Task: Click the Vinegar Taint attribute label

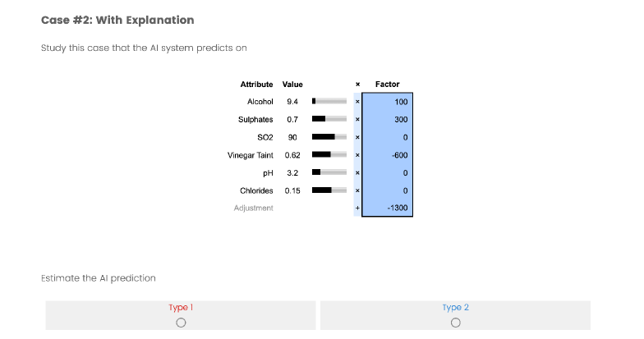Action: point(251,155)
